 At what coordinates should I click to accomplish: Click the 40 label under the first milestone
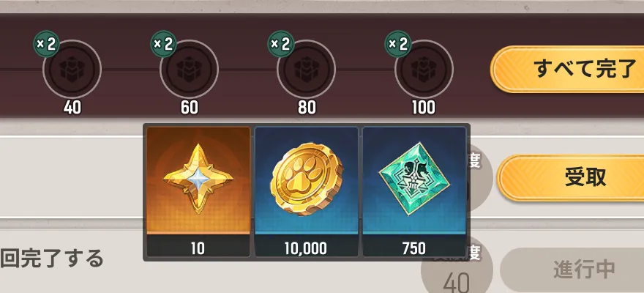(x=72, y=108)
